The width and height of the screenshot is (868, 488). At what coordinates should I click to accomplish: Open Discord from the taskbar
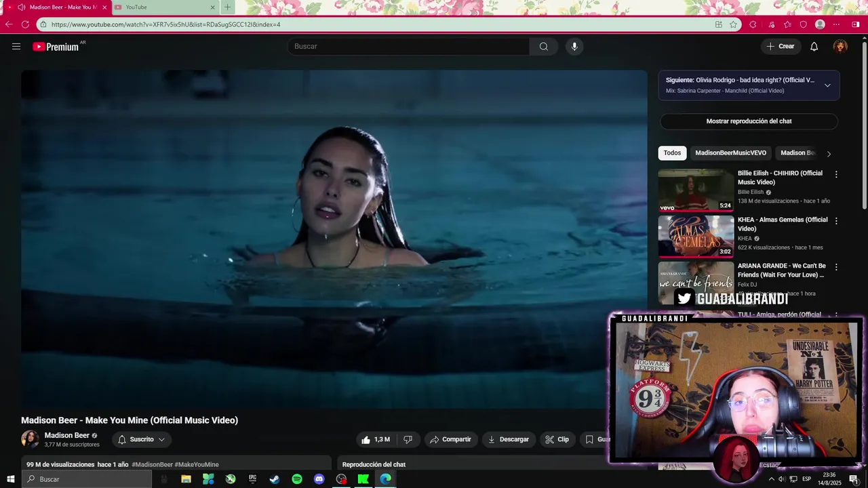pos(319,479)
